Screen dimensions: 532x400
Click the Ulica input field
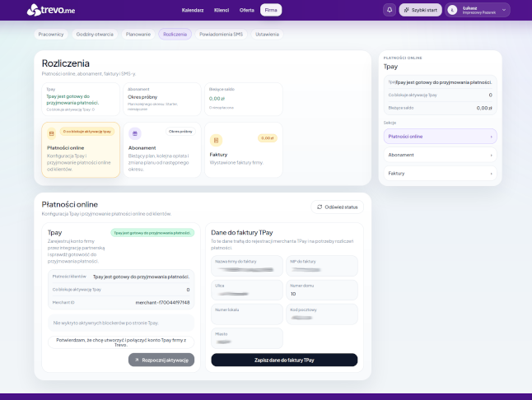click(247, 290)
